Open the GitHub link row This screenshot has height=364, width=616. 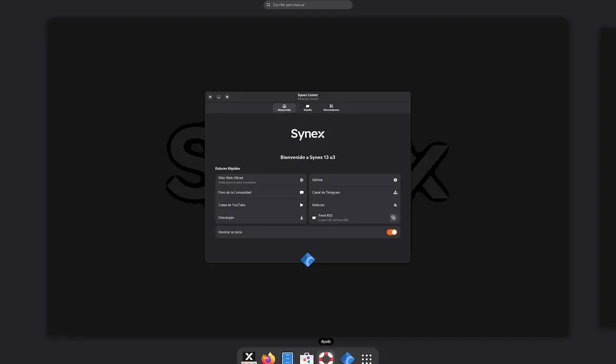click(x=355, y=180)
